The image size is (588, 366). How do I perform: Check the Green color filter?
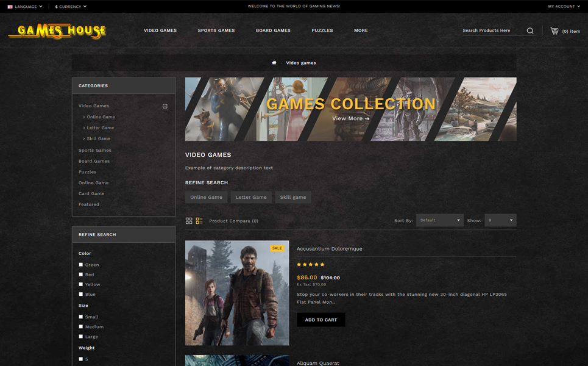coord(81,265)
